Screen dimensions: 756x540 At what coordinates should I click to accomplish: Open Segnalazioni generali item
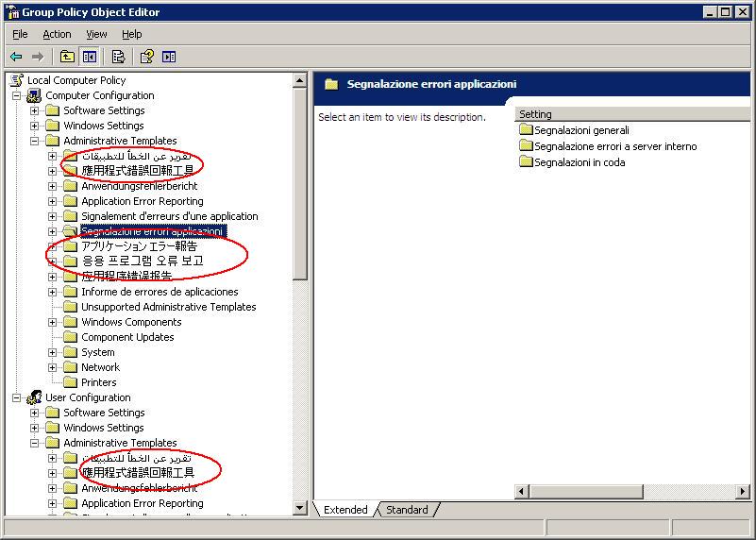[x=581, y=130]
